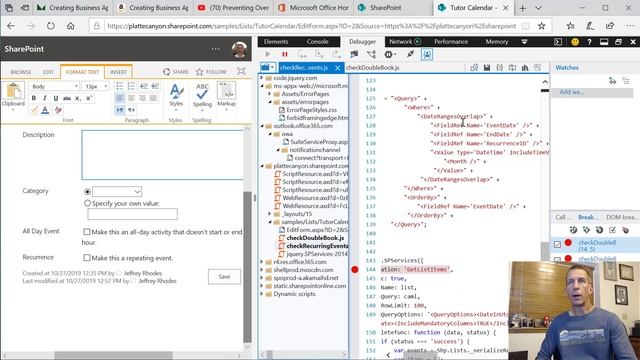Apply Underline formatting in ribbon
The width and height of the screenshot is (640, 360).
tap(56, 98)
